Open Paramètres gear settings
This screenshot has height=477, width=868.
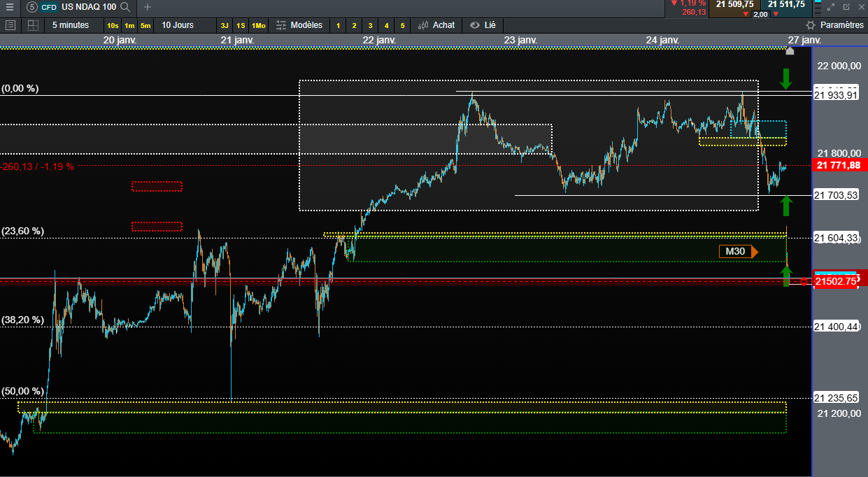tap(811, 25)
